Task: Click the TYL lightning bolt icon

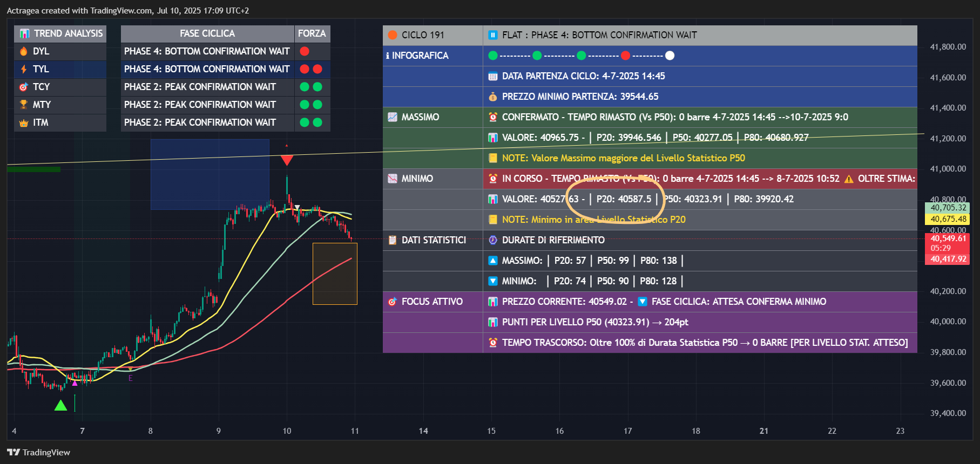Action: pos(24,69)
